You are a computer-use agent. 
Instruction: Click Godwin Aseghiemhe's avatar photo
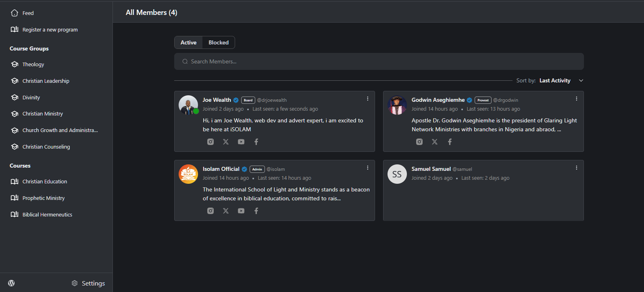(397, 105)
